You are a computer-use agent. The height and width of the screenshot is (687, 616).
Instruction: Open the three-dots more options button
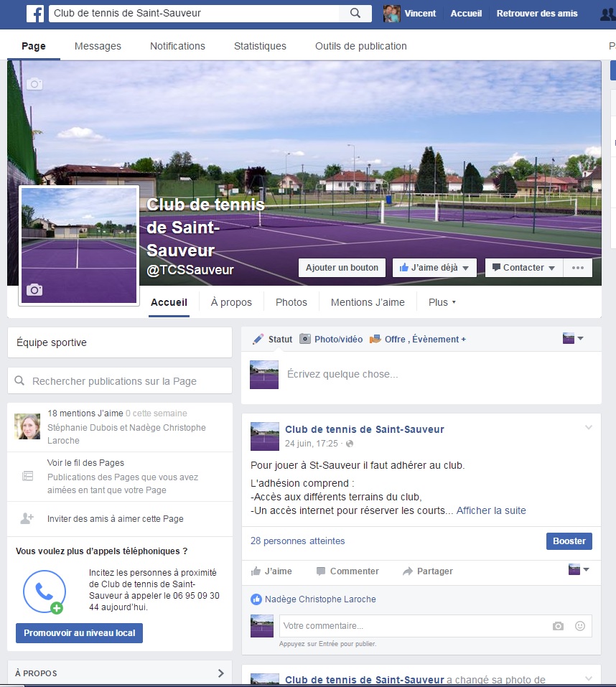coord(578,268)
